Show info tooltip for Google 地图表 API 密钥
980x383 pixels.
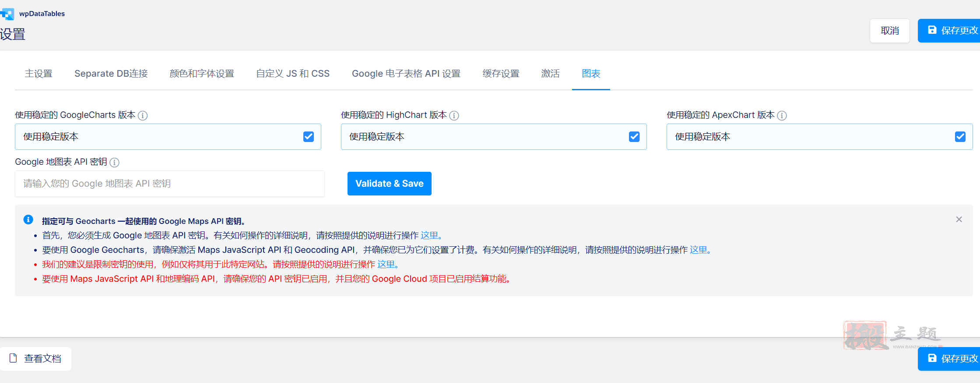[x=115, y=162]
